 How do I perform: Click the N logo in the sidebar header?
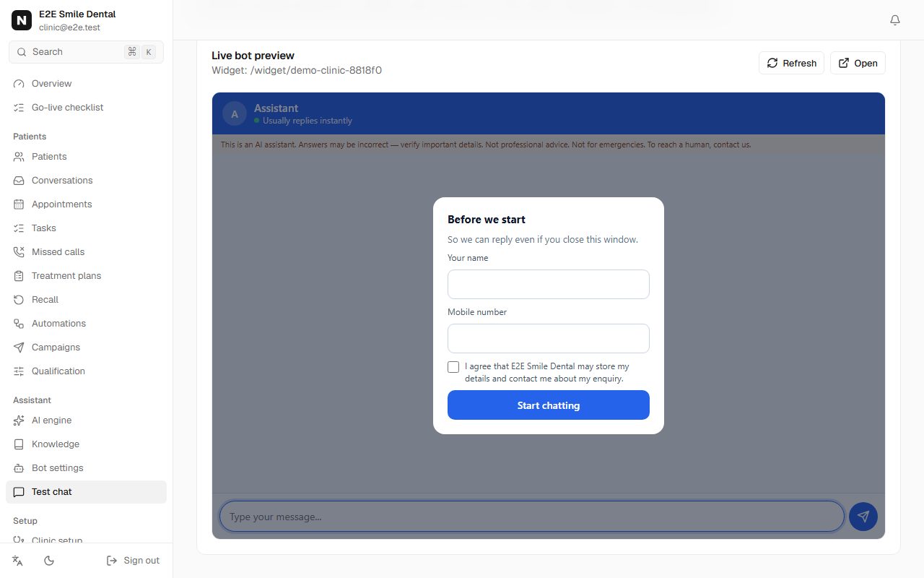click(x=22, y=20)
